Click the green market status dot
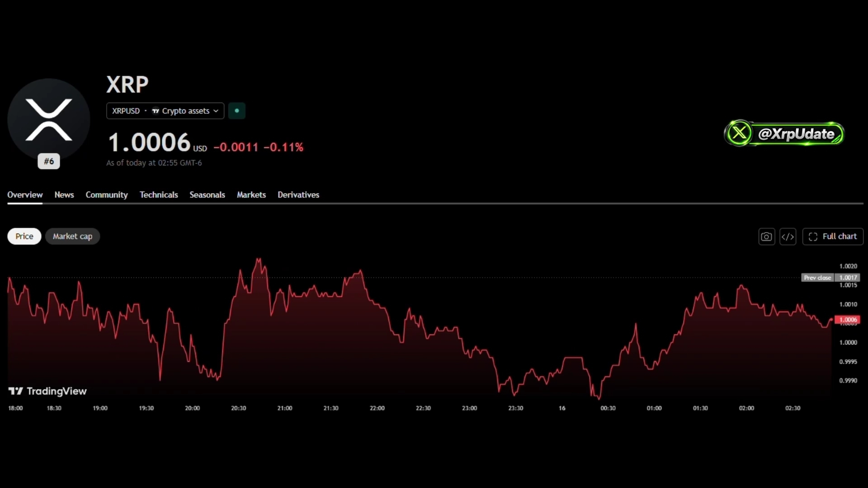 237,111
